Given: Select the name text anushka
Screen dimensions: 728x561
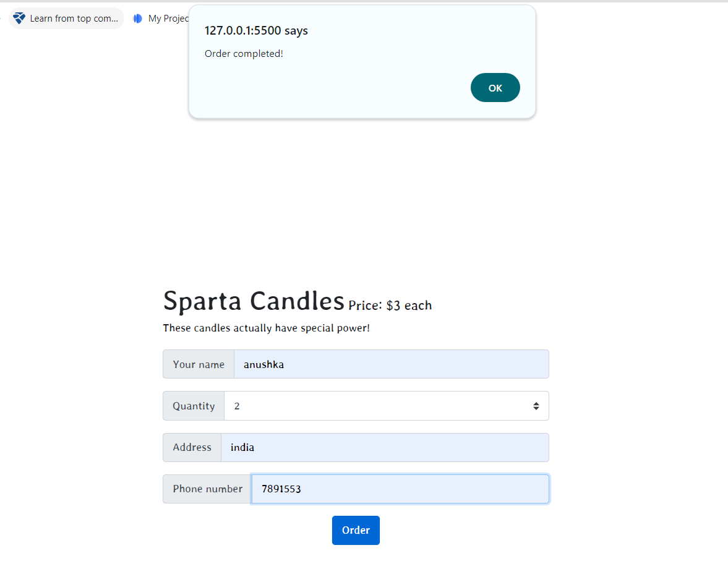Looking at the screenshot, I should pyautogui.click(x=263, y=364).
